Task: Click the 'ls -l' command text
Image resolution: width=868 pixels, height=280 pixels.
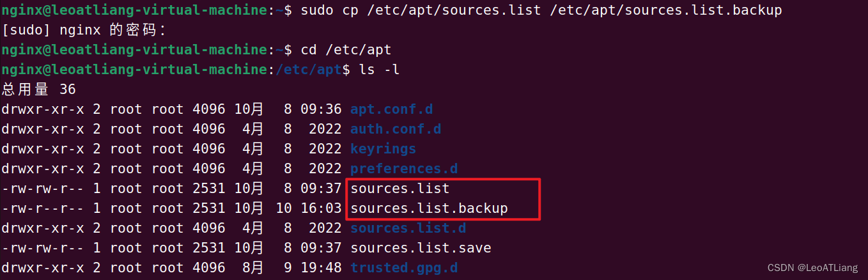Action: coord(380,70)
